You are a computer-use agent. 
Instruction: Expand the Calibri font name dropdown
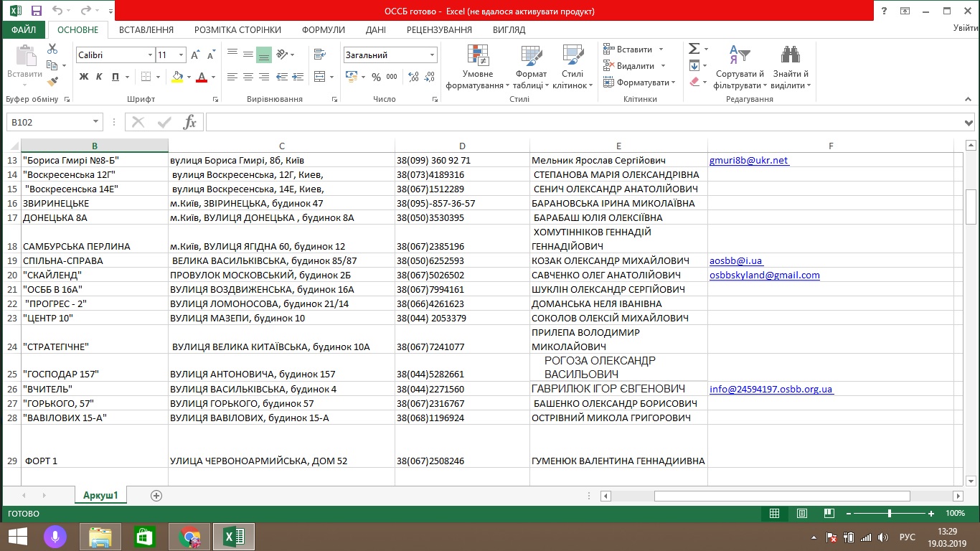pos(151,55)
